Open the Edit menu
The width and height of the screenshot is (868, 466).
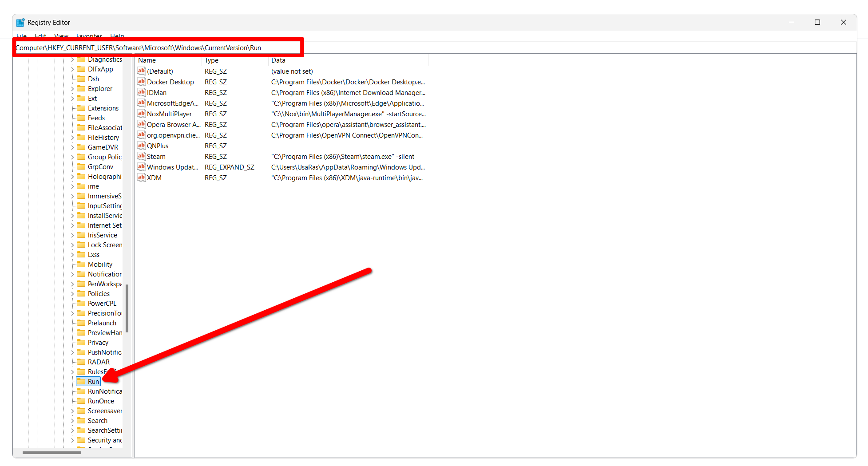point(40,36)
